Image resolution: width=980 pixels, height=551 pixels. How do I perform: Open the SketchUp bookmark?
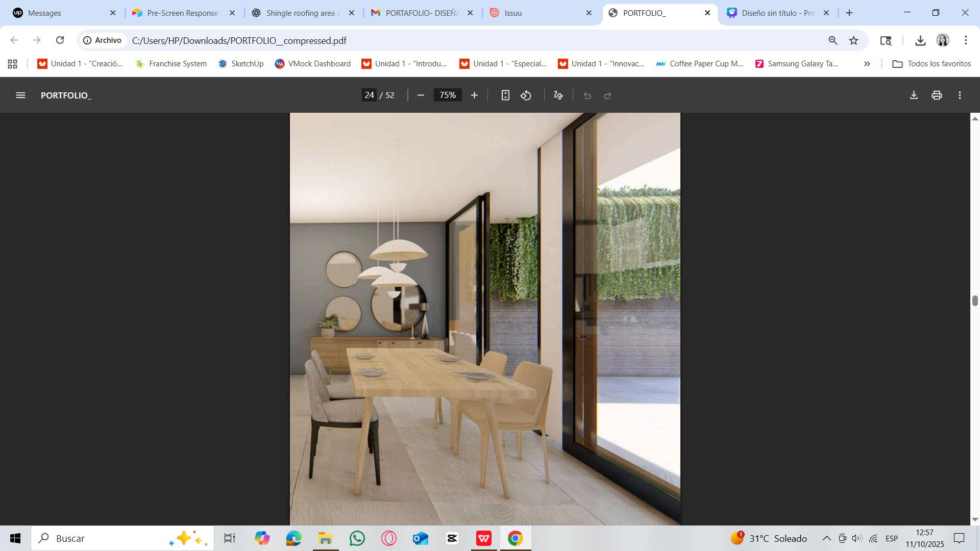pos(241,64)
